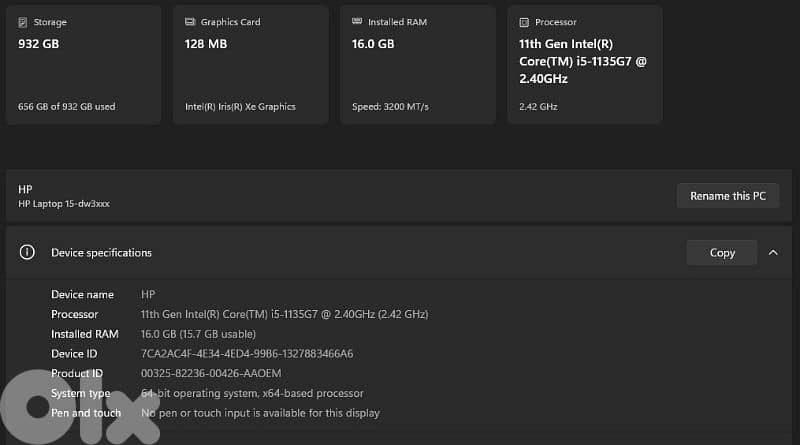Select the Product ID value 00325-82236-00426-AAOEM
The width and height of the screenshot is (800, 445).
point(211,374)
